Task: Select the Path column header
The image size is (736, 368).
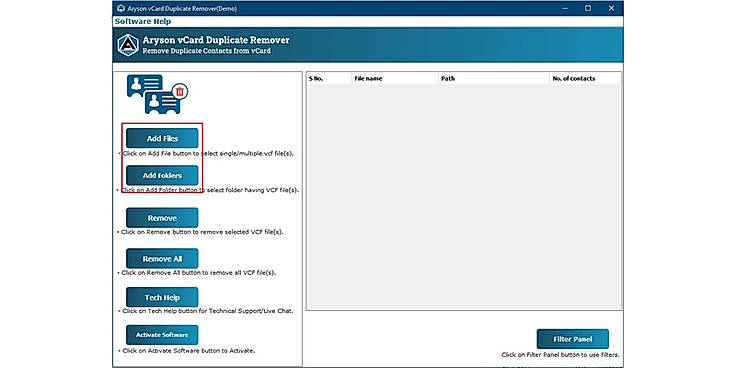Action: point(494,78)
